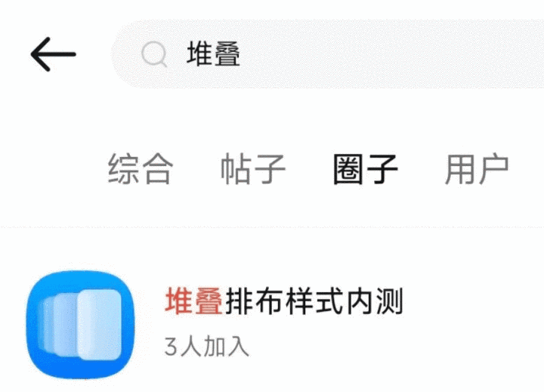Tap the empty area inside the search bar
Viewport: 544px width, 392px height.
(388, 54)
